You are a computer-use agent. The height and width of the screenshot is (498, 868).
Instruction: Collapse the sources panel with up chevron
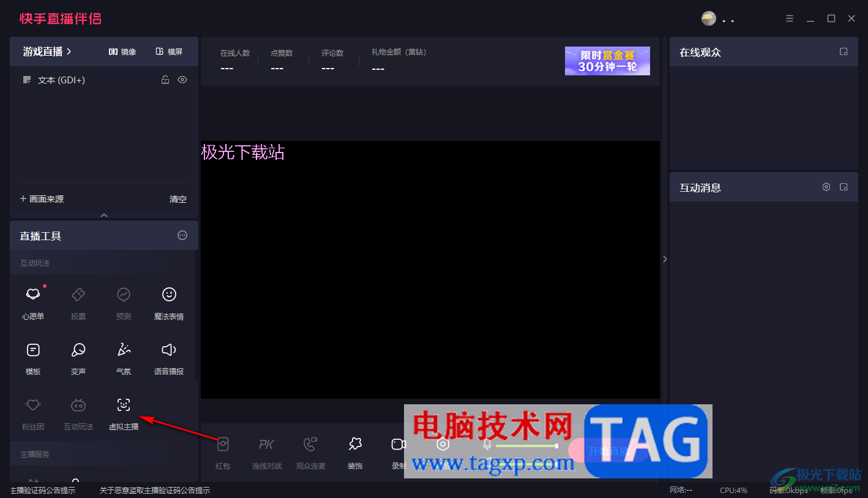tap(104, 215)
